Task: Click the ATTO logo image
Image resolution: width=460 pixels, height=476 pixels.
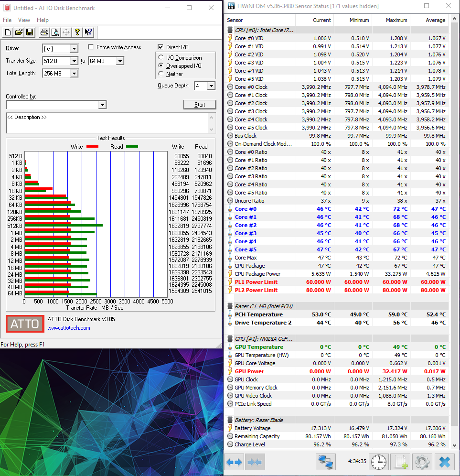Action: click(x=25, y=324)
